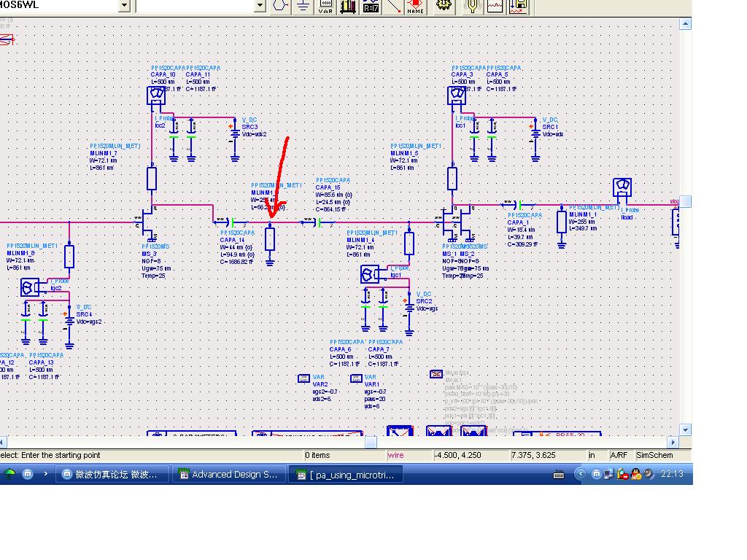Grab the vertical scrollbar thumb

click(685, 202)
